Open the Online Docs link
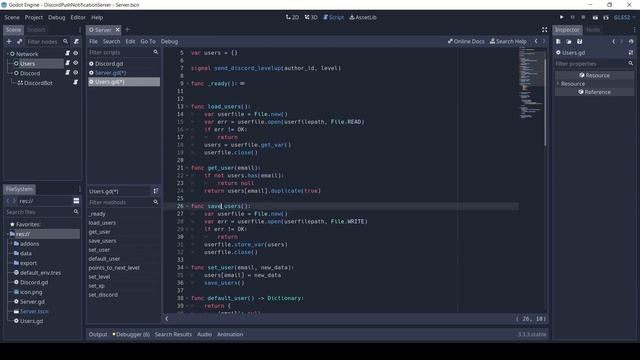 click(466, 42)
